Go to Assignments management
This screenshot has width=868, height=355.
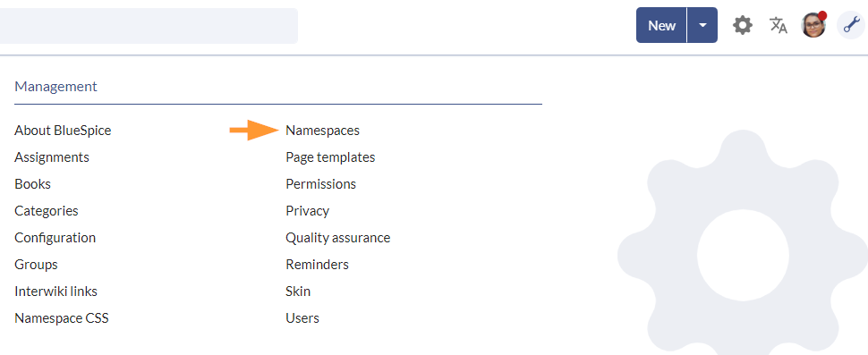52,157
